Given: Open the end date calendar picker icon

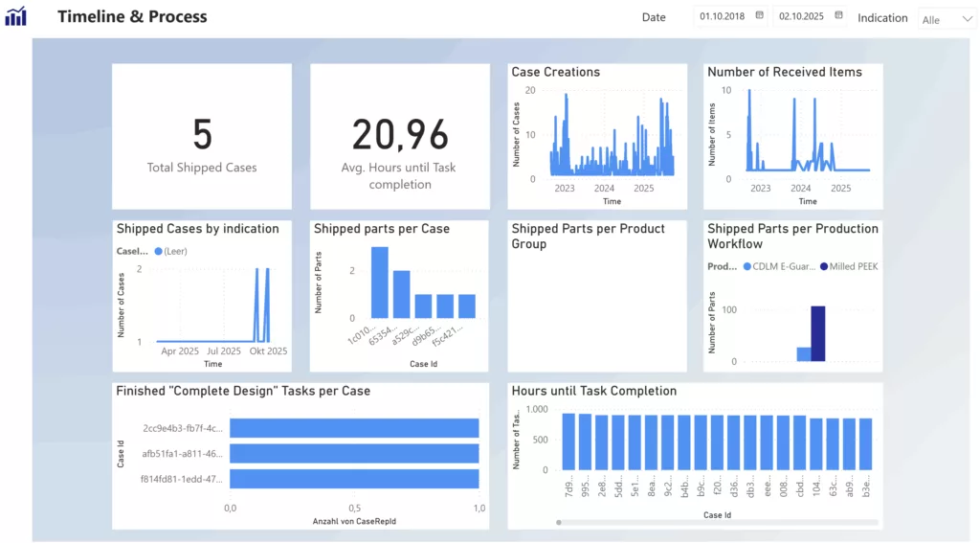Looking at the screenshot, I should coord(839,15).
